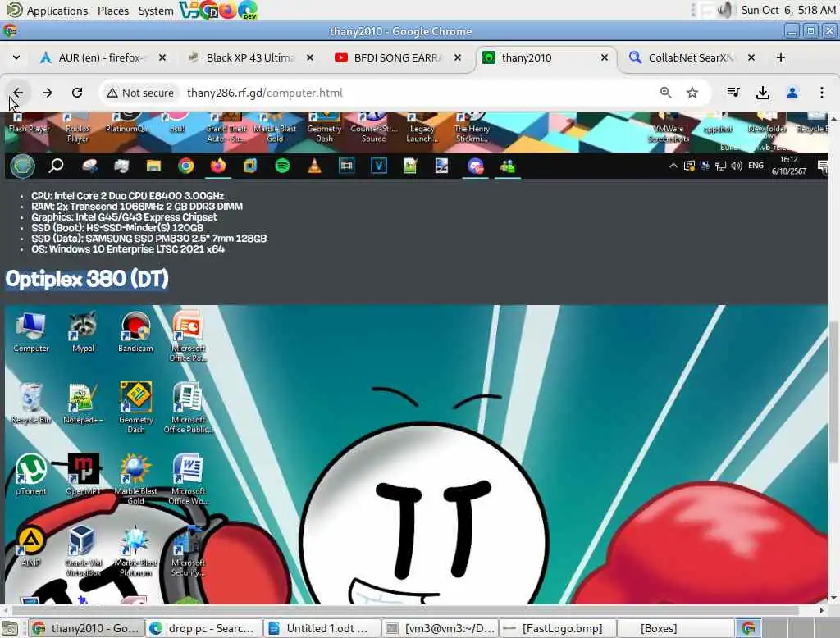840x638 pixels.
Task: Open Chrome three-dot menu
Action: 822,93
